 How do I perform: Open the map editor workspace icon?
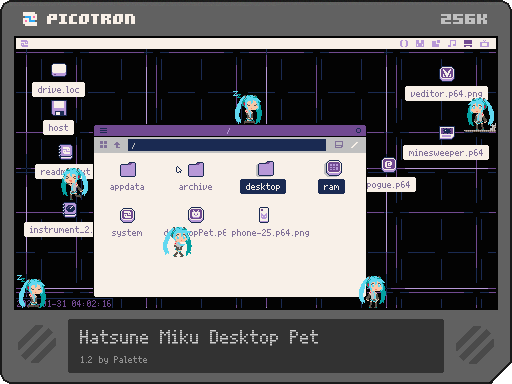[x=436, y=44]
